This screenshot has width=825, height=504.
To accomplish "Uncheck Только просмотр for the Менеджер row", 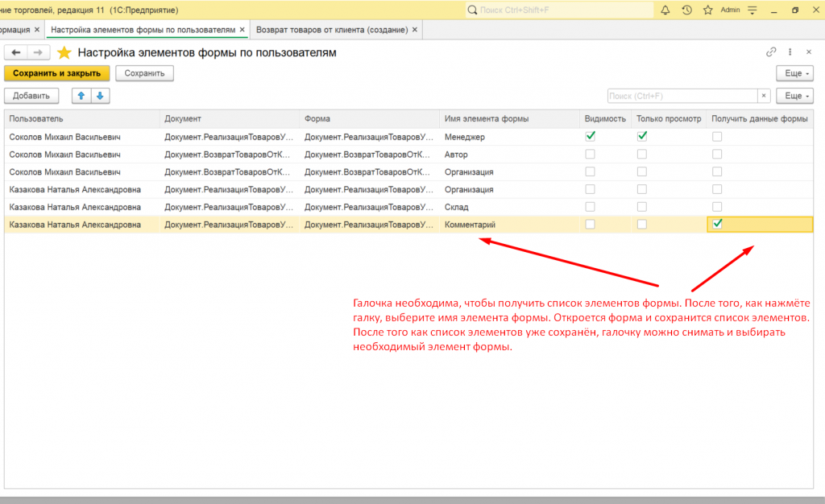I will point(642,137).
